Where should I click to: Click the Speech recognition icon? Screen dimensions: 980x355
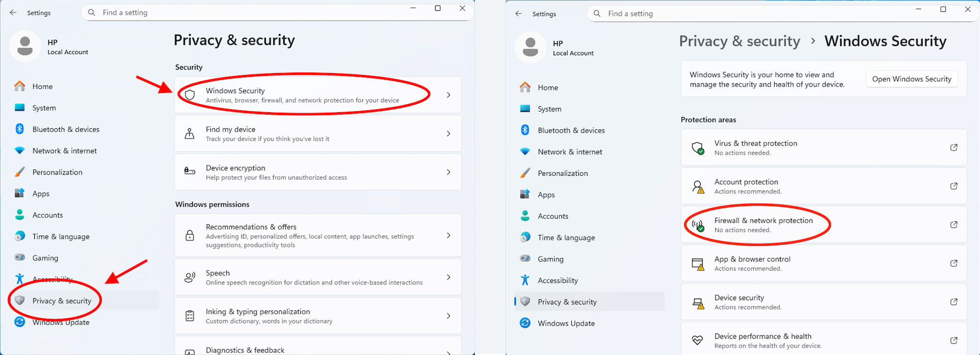point(190,277)
